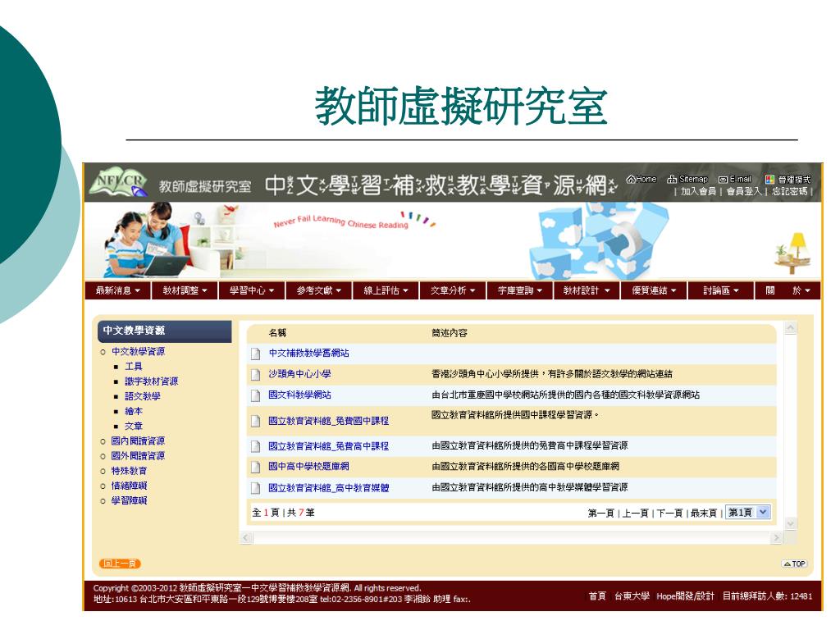Open 國文科教學網站 link

tap(299, 395)
